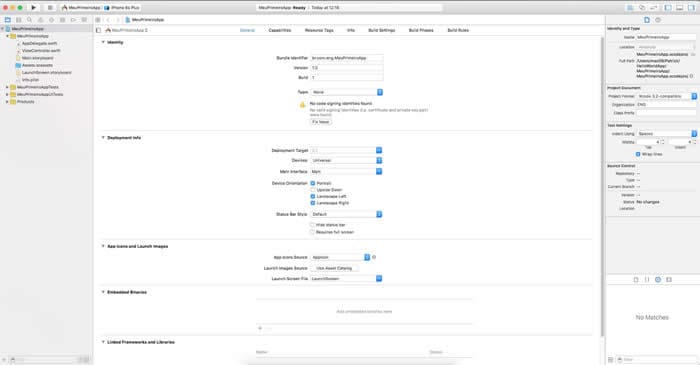Open the Team dropdown
Viewport: 700px width, 365px height.
(346, 92)
